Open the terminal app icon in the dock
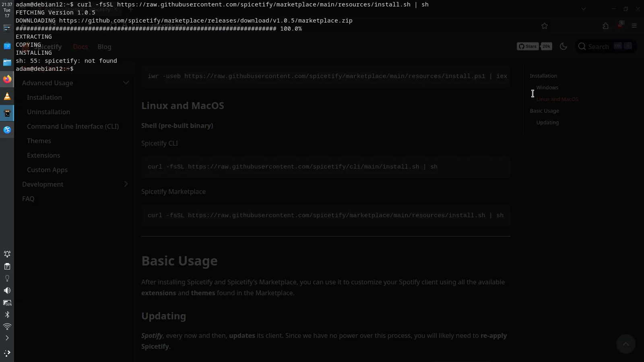This screenshot has width=644, height=362. [x=7, y=113]
